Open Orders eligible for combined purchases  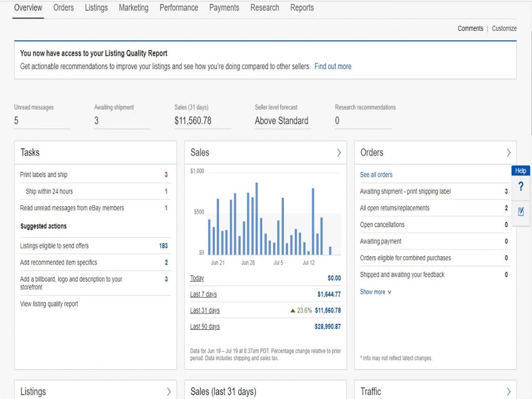434,258
